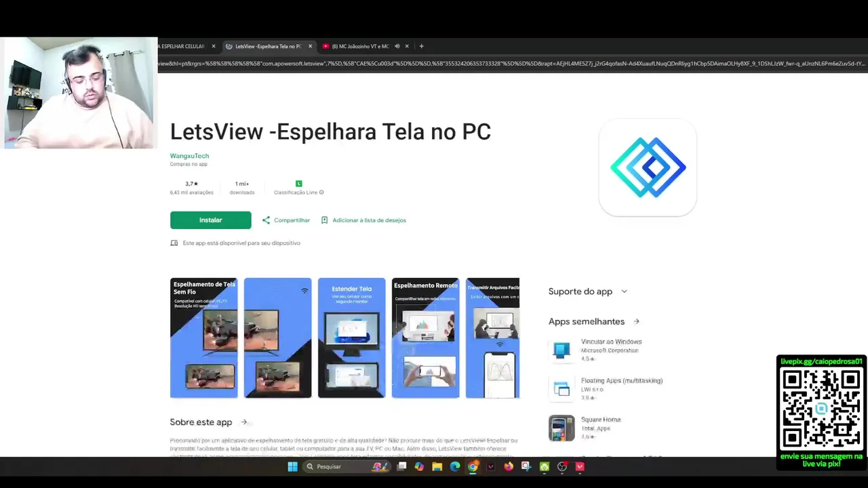Click the green L rating badge
The width and height of the screenshot is (868, 488).
coord(298,184)
